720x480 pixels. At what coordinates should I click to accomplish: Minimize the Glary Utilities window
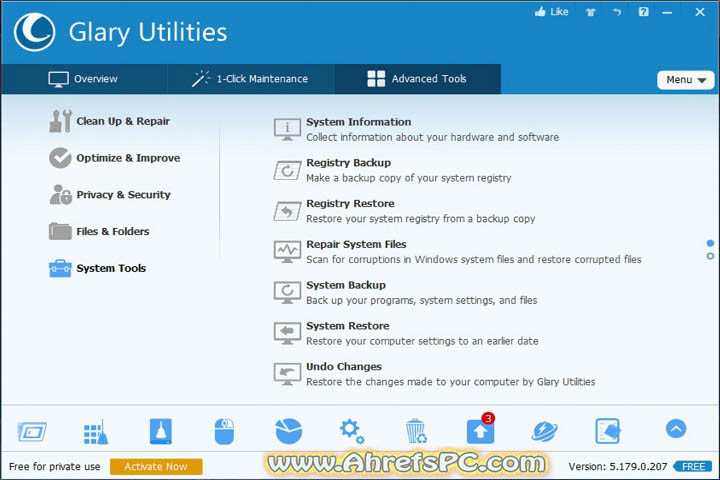click(667, 12)
